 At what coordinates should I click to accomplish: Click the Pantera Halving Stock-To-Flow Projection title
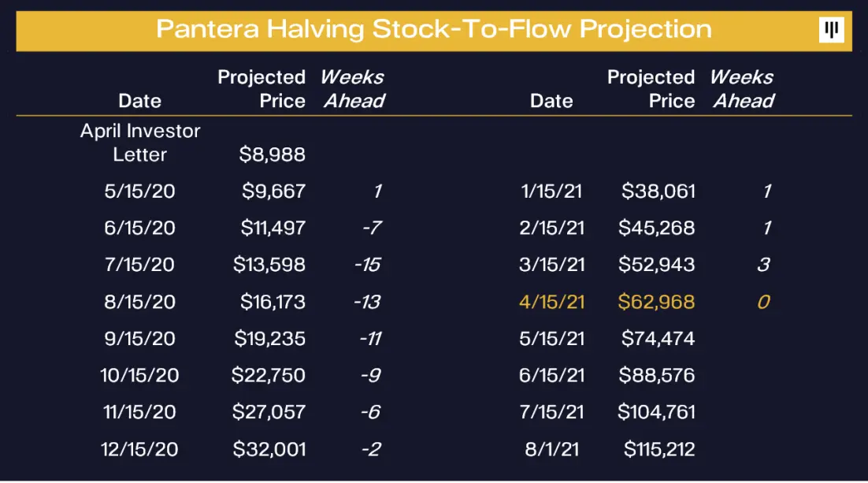tap(434, 29)
